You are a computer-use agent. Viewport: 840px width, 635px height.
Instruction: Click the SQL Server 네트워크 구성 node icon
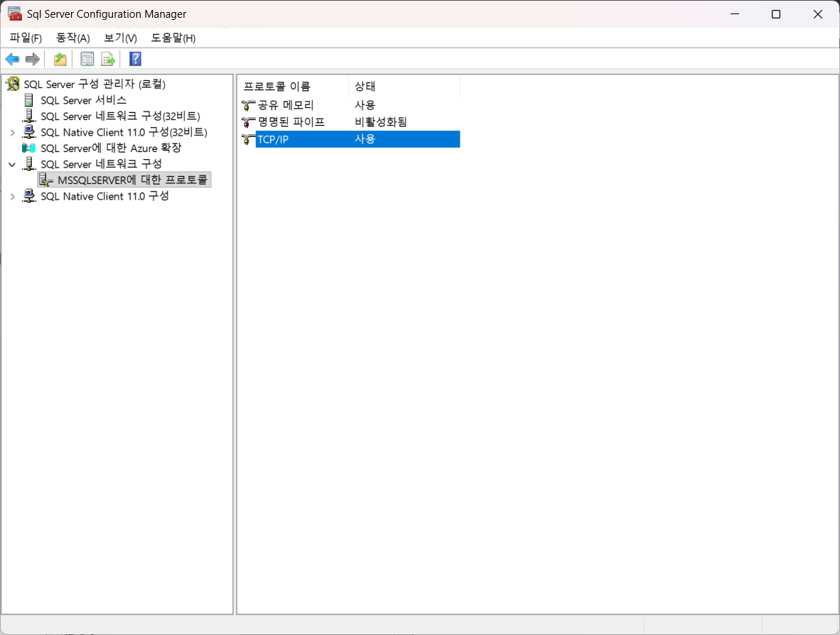pyautogui.click(x=29, y=164)
